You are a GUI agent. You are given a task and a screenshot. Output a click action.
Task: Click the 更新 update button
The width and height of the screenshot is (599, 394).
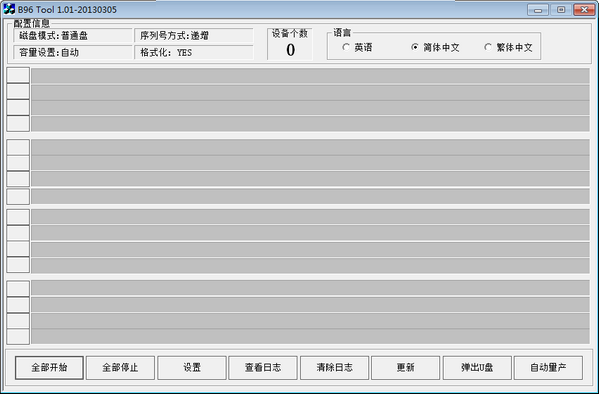pos(406,368)
